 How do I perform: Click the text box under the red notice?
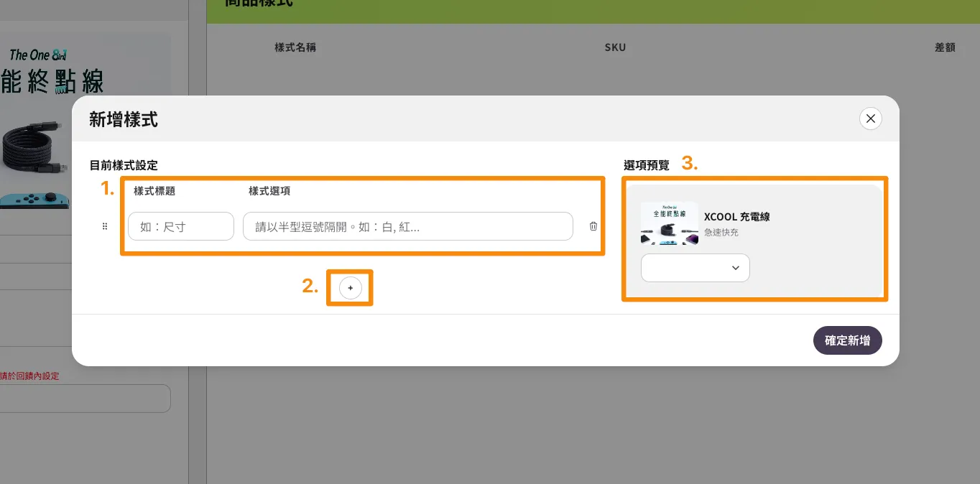coord(85,399)
